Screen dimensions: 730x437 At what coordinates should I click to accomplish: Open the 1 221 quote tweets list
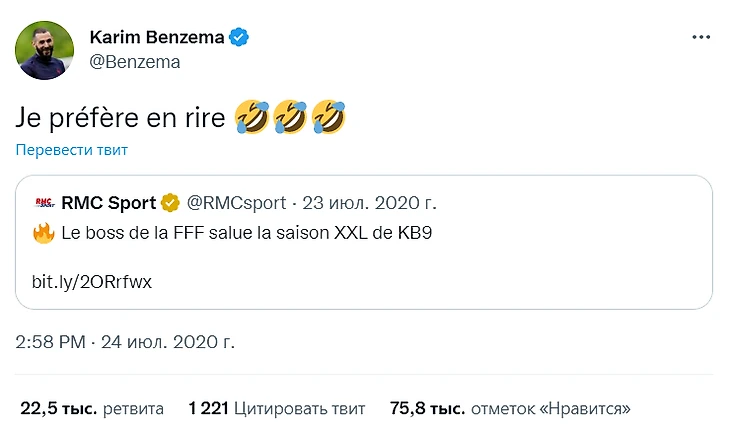coord(277,408)
